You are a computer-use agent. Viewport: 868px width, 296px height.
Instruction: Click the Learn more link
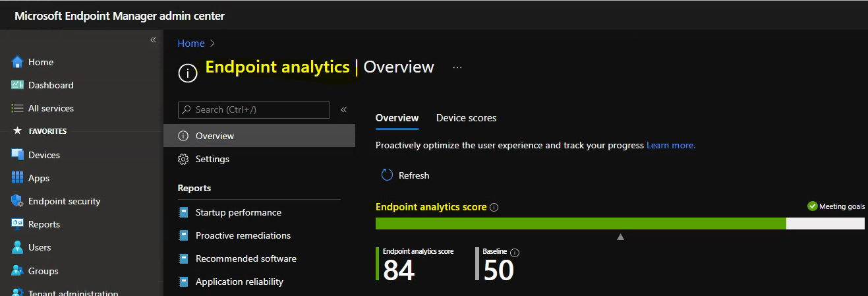[x=671, y=145]
